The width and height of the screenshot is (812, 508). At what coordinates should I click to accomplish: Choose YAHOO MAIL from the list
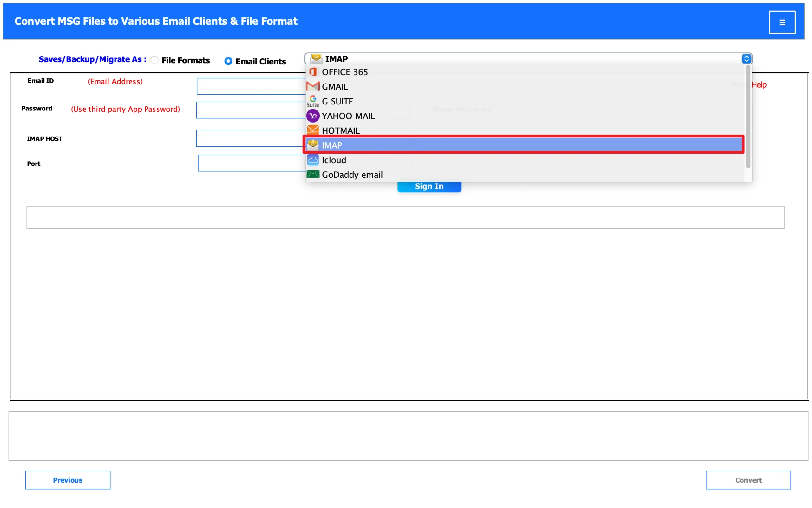[525, 116]
